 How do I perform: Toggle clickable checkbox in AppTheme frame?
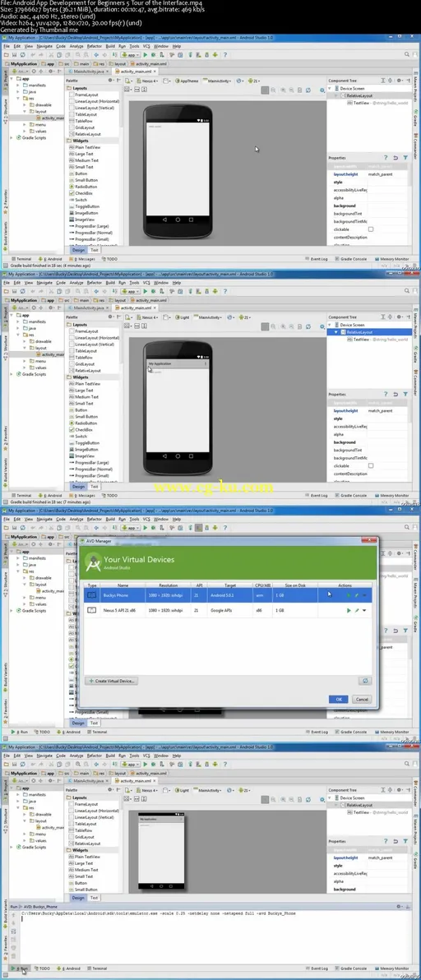[370, 229]
